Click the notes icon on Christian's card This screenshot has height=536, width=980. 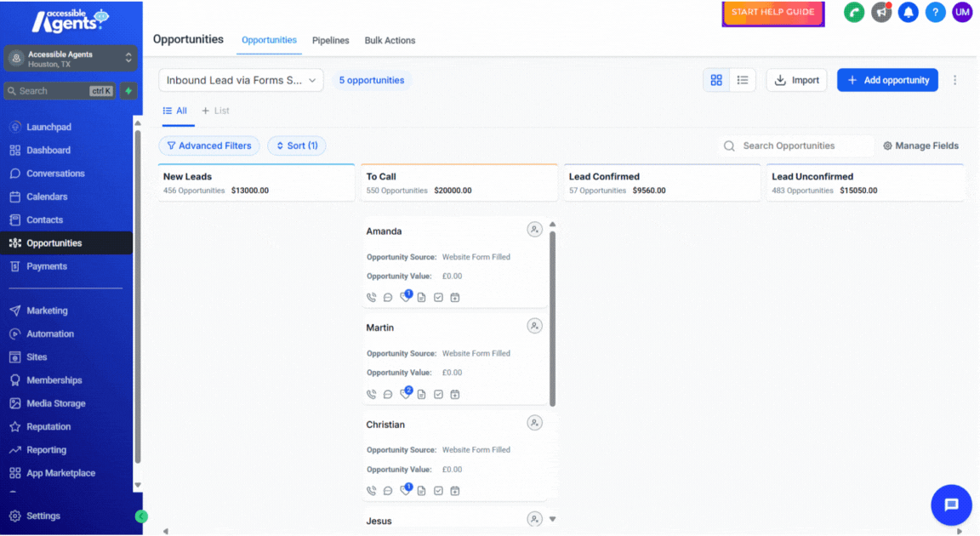point(422,491)
